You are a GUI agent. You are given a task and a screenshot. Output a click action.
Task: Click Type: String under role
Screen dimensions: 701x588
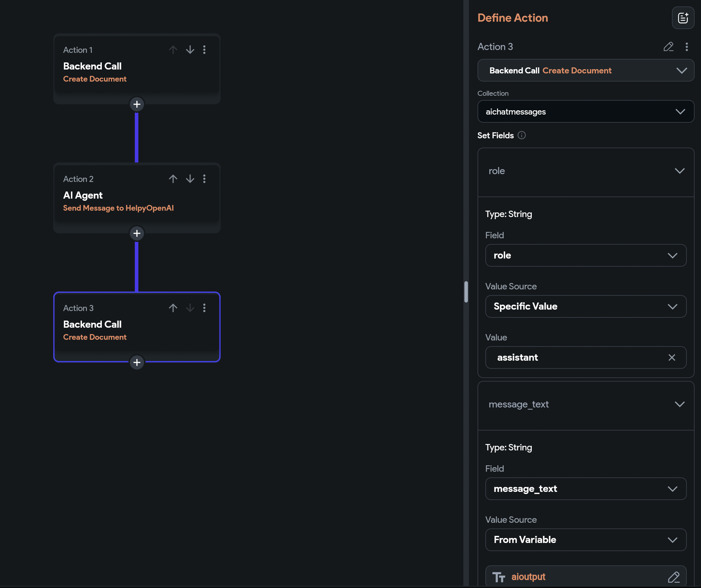point(509,214)
